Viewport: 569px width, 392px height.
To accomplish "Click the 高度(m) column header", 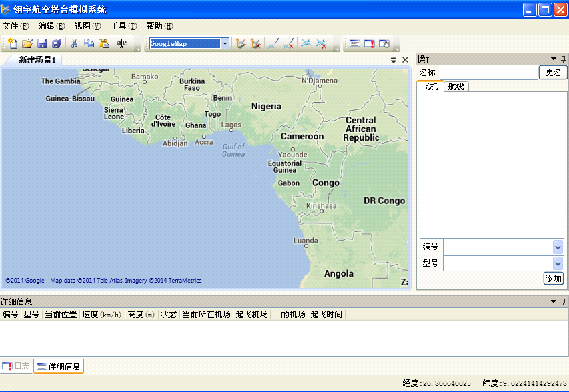I will [141, 315].
